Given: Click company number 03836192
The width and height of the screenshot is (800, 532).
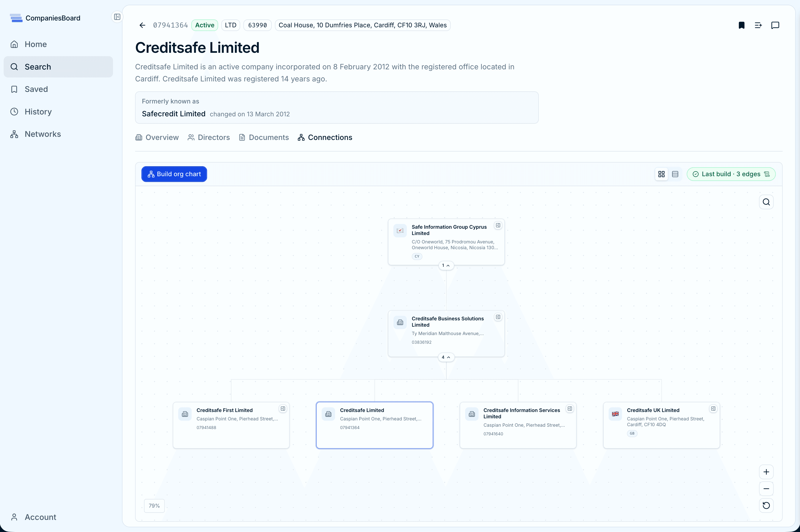Looking at the screenshot, I should point(422,342).
